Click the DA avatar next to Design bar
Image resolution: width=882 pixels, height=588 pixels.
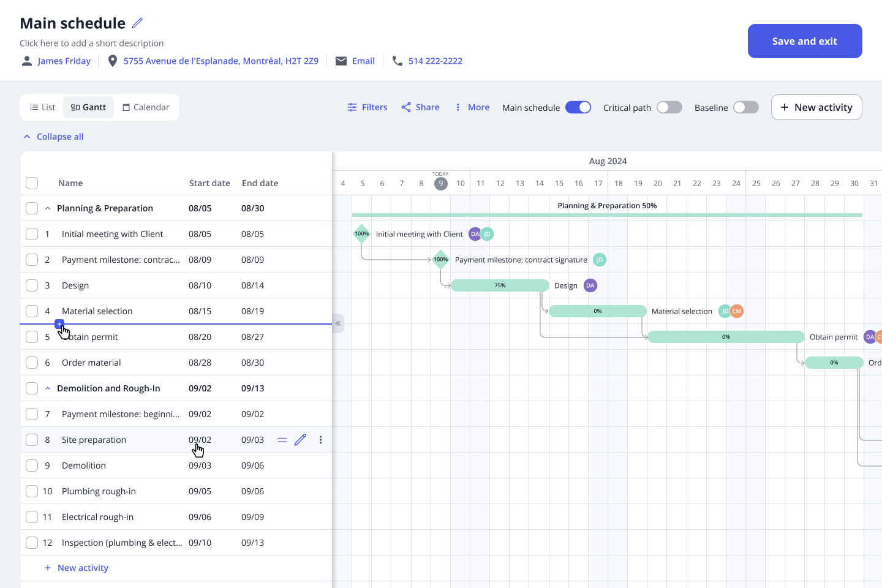(590, 285)
